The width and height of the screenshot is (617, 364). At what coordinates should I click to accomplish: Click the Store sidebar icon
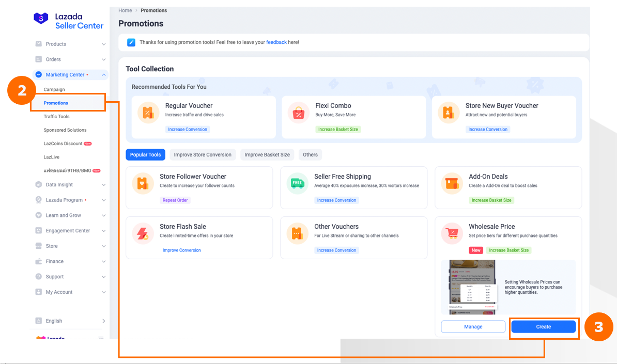[39, 246]
